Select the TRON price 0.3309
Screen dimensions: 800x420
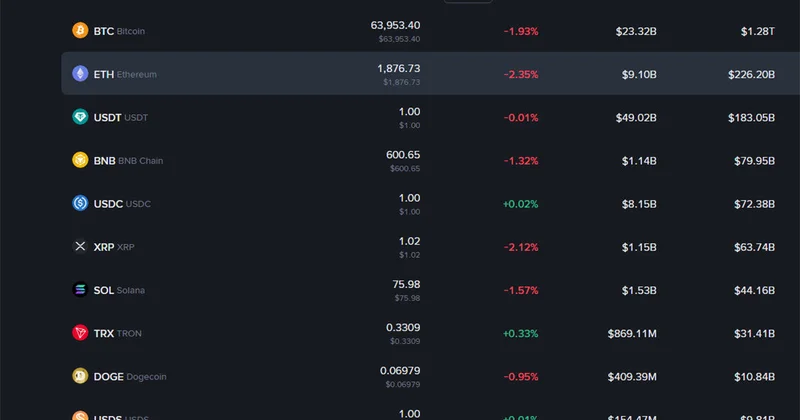pyautogui.click(x=403, y=327)
